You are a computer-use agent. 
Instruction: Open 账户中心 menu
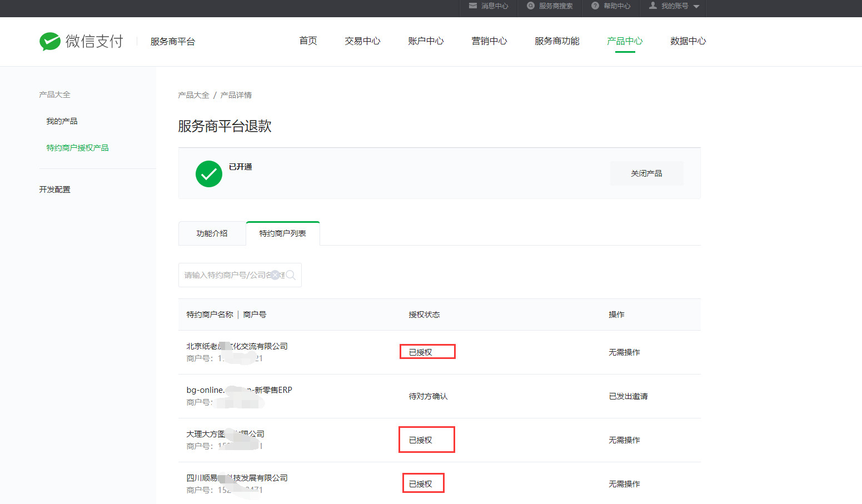click(426, 41)
